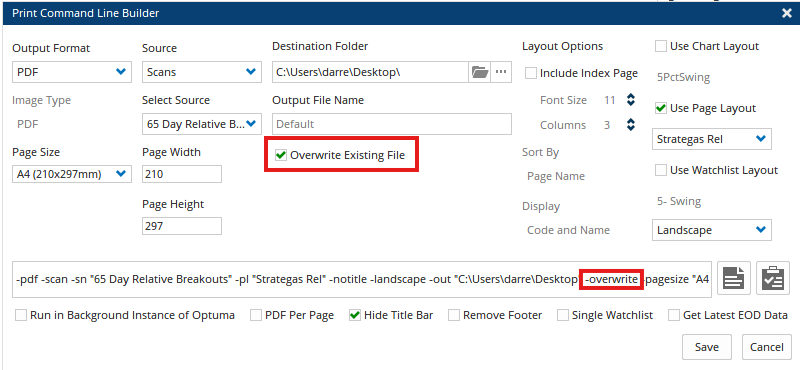The image size is (800, 370).
Task: Click the 5- Swing watchlist layout text
Action: point(679,201)
